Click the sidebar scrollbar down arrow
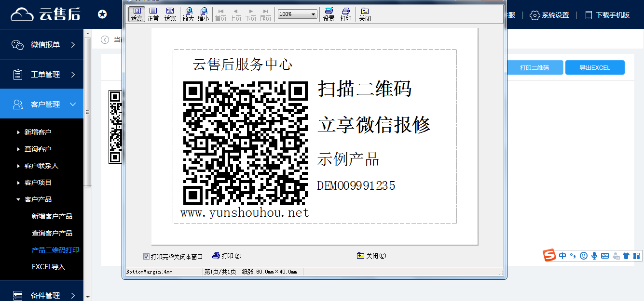 point(87,297)
